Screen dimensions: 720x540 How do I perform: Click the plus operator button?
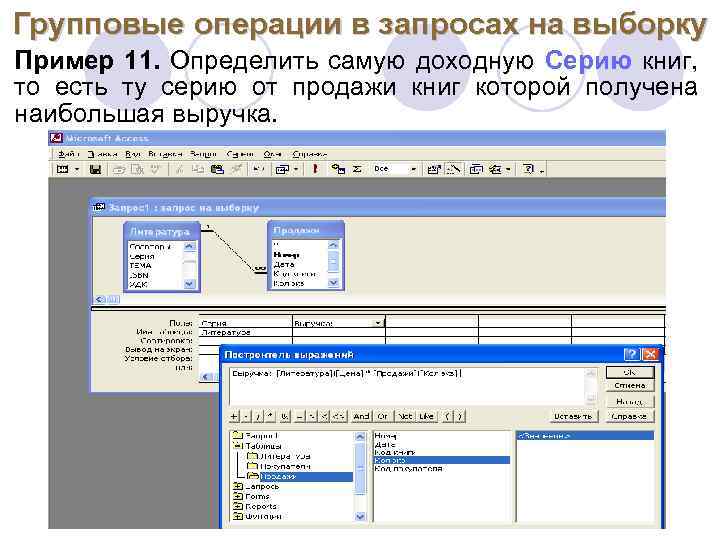(x=234, y=416)
